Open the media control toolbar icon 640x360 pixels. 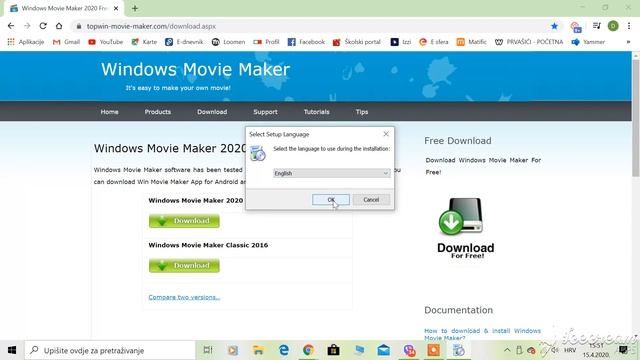[597, 26]
